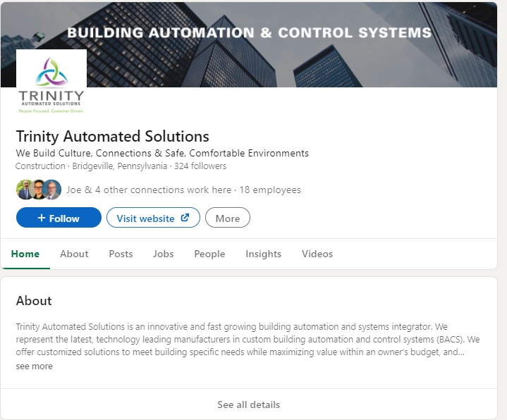
Task: Click the second connection profile photo
Action: pos(39,190)
